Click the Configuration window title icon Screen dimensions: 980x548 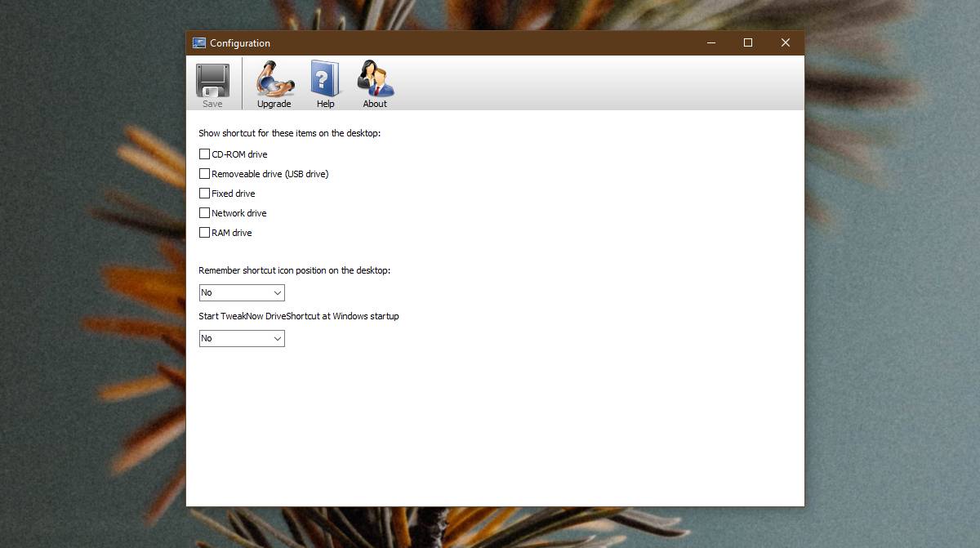tap(198, 43)
